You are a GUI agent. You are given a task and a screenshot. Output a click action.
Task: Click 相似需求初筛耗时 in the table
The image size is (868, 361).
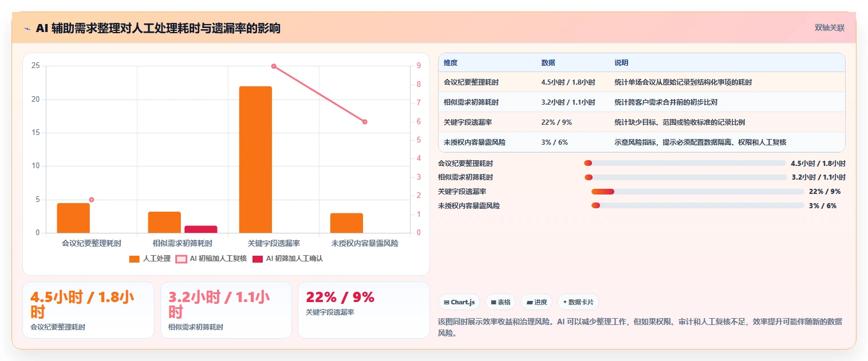coord(471,102)
